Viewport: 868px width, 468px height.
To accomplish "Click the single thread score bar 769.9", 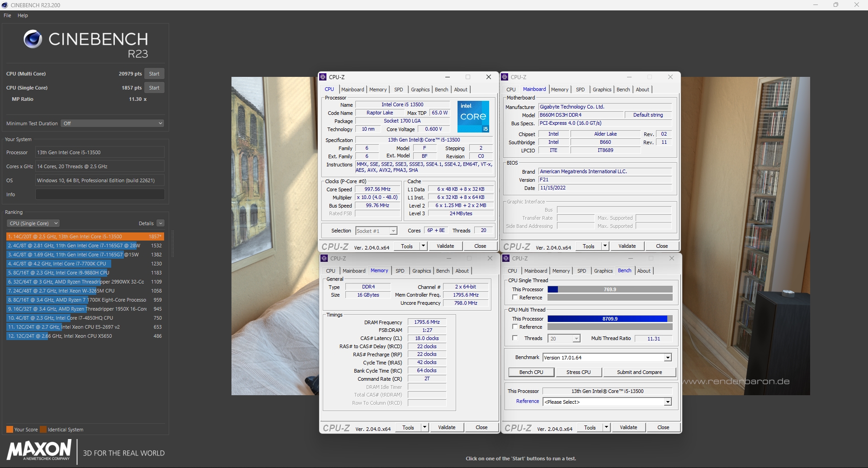I will pyautogui.click(x=610, y=289).
